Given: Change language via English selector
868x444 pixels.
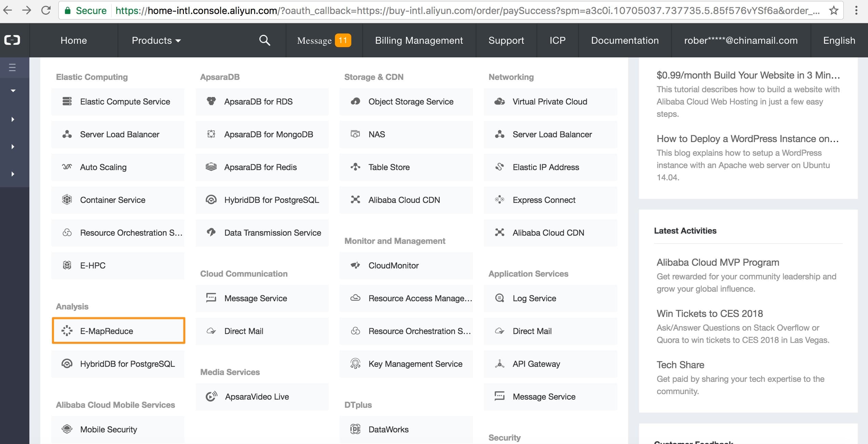Looking at the screenshot, I should point(839,40).
